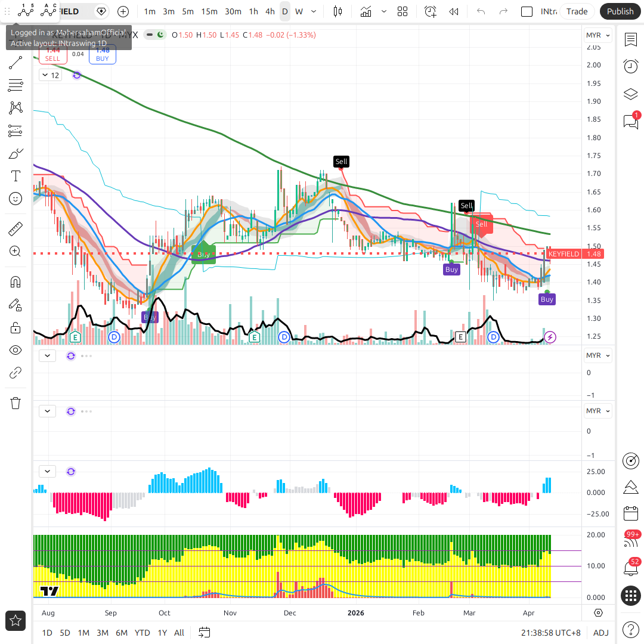Toggle magnet mode for drawings

[16, 281]
